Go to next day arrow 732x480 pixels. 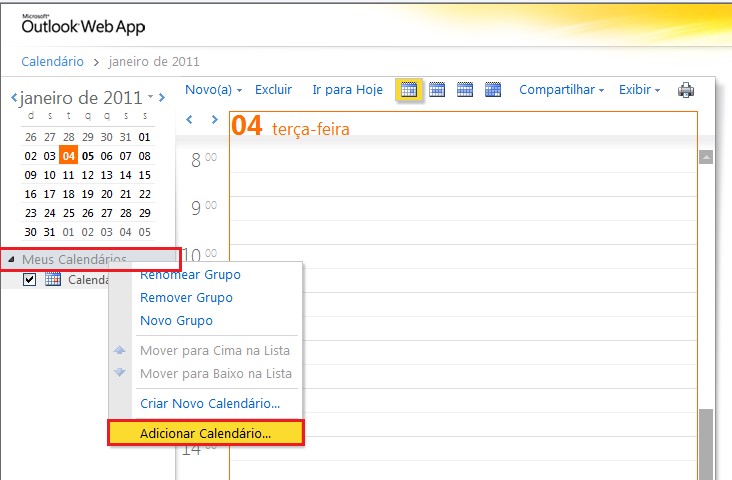(214, 120)
